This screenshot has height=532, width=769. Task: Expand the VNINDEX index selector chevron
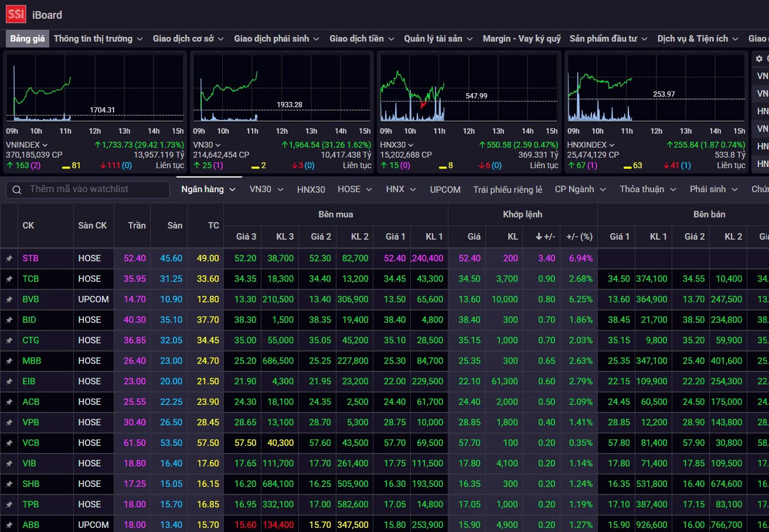tap(45, 145)
